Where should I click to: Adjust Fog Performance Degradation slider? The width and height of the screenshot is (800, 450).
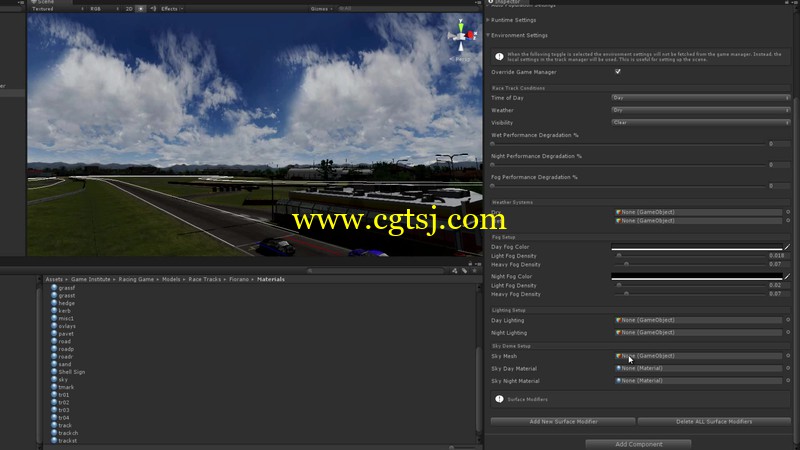[628, 186]
